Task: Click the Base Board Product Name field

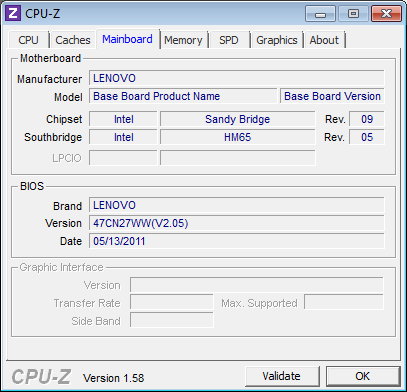Action: 183,96
